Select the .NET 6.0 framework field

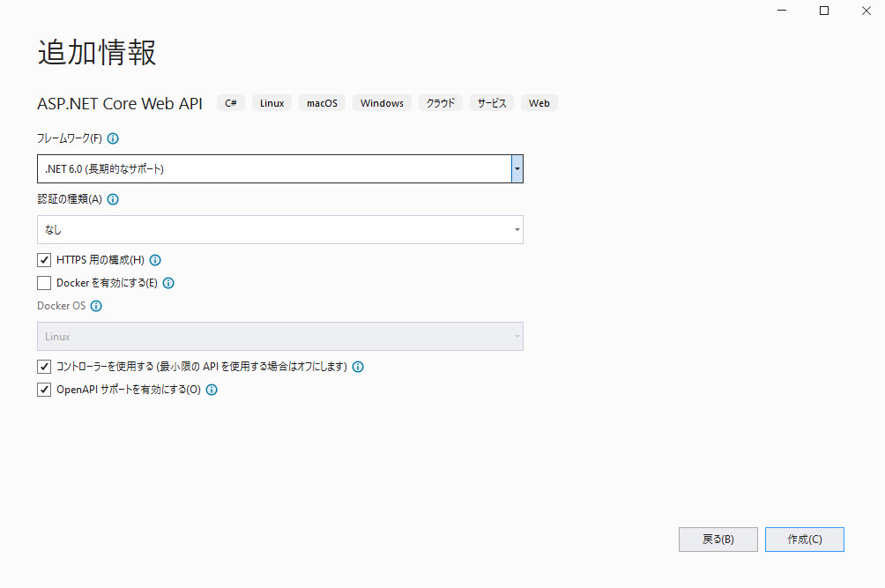273,168
